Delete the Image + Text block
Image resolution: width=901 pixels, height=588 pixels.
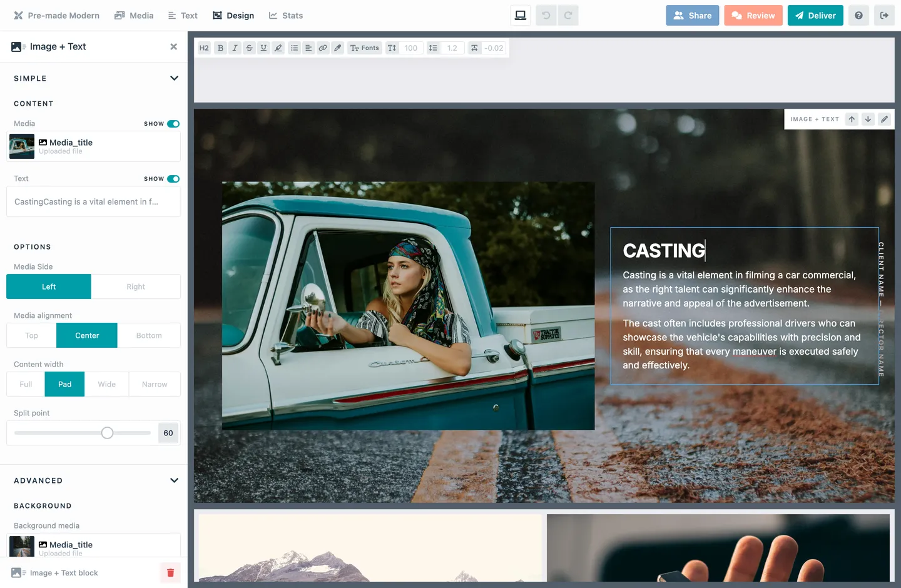pos(170,573)
